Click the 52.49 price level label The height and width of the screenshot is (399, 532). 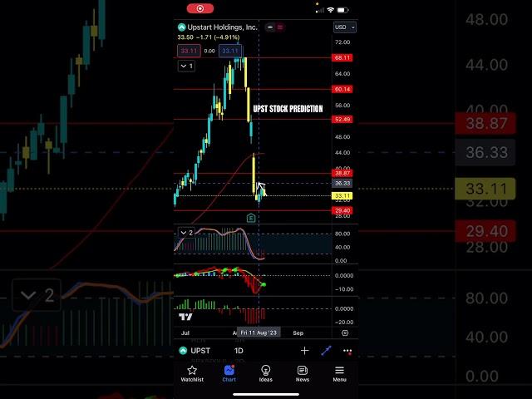[342, 119]
